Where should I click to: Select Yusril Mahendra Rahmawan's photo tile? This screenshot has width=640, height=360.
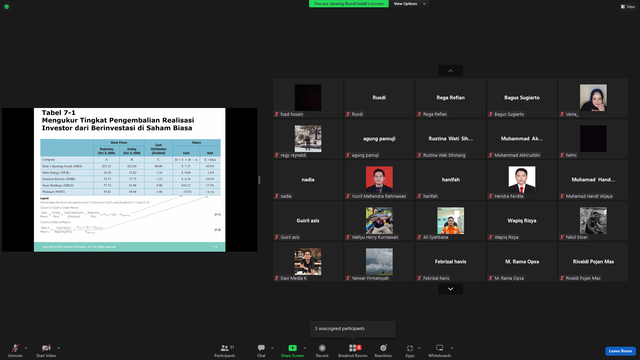379,180
